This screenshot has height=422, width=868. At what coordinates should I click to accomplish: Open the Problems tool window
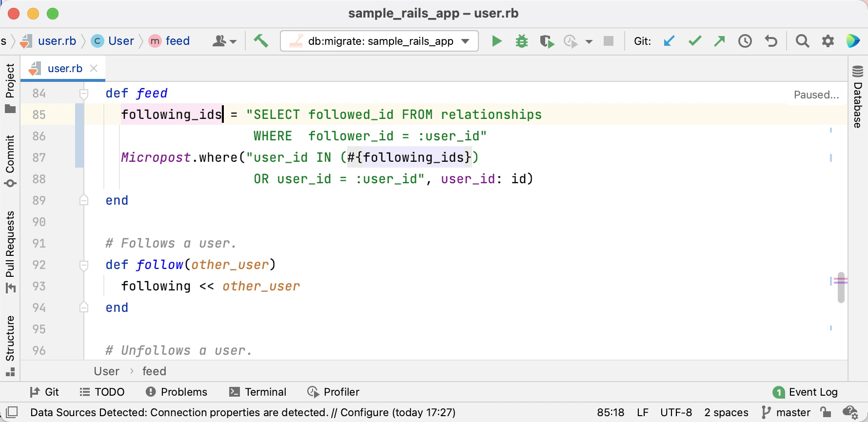[x=177, y=392]
